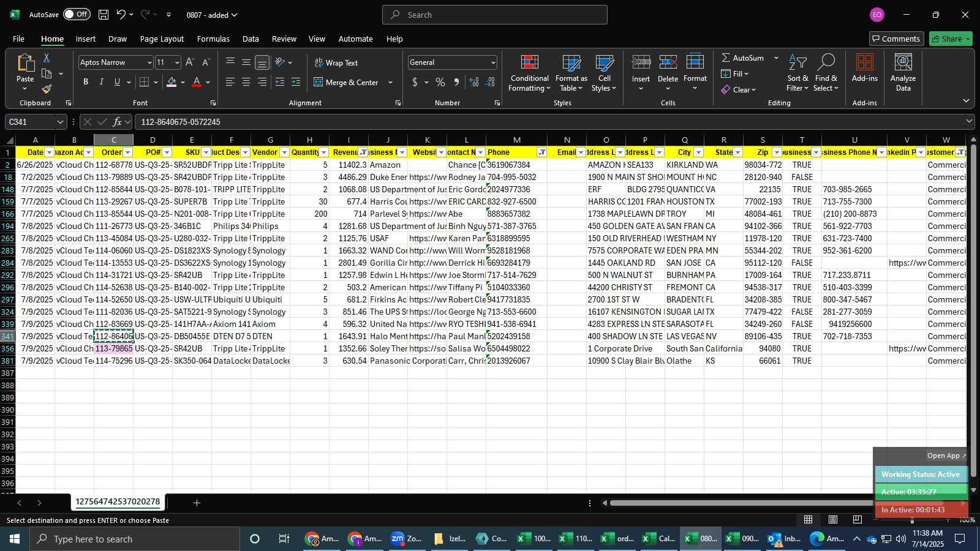Toggle Bold formatting
This screenshot has width=980, height=551.
[86, 82]
